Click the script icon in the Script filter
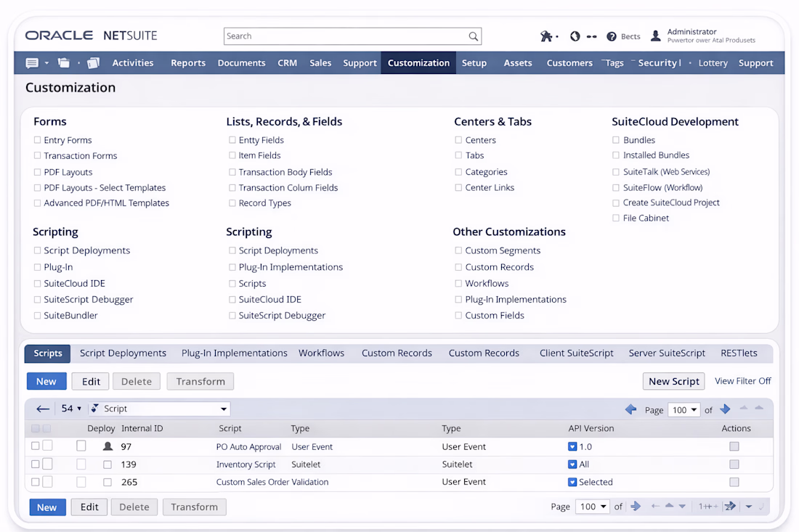799x532 pixels. (x=95, y=409)
